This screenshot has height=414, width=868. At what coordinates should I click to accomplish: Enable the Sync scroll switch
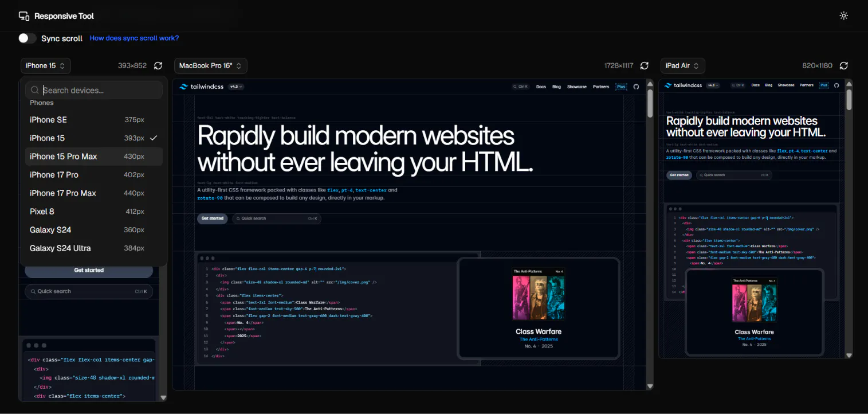27,38
